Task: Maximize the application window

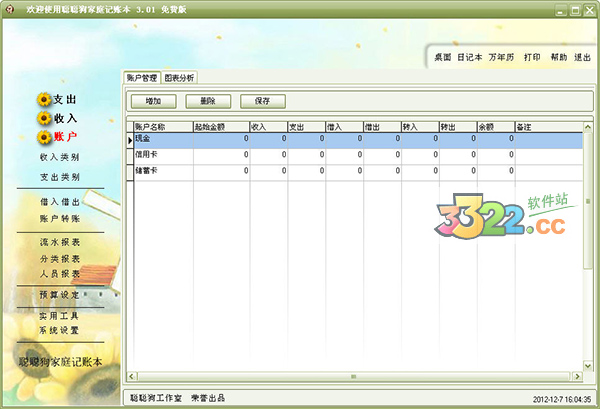Action: (576, 10)
